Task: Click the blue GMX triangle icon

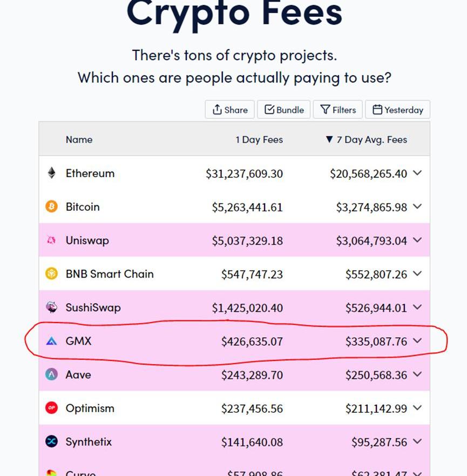Action: pos(51,341)
